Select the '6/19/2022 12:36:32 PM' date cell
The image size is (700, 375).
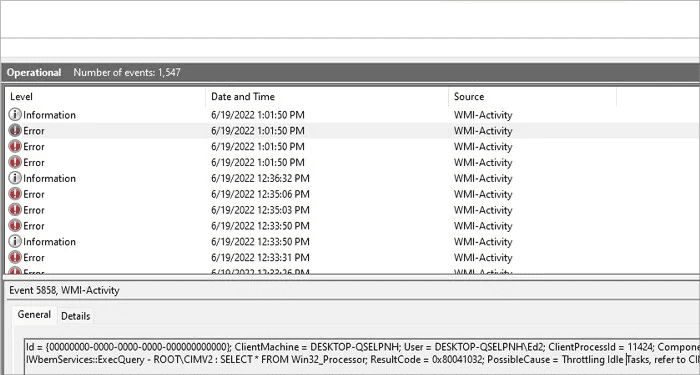click(x=260, y=178)
